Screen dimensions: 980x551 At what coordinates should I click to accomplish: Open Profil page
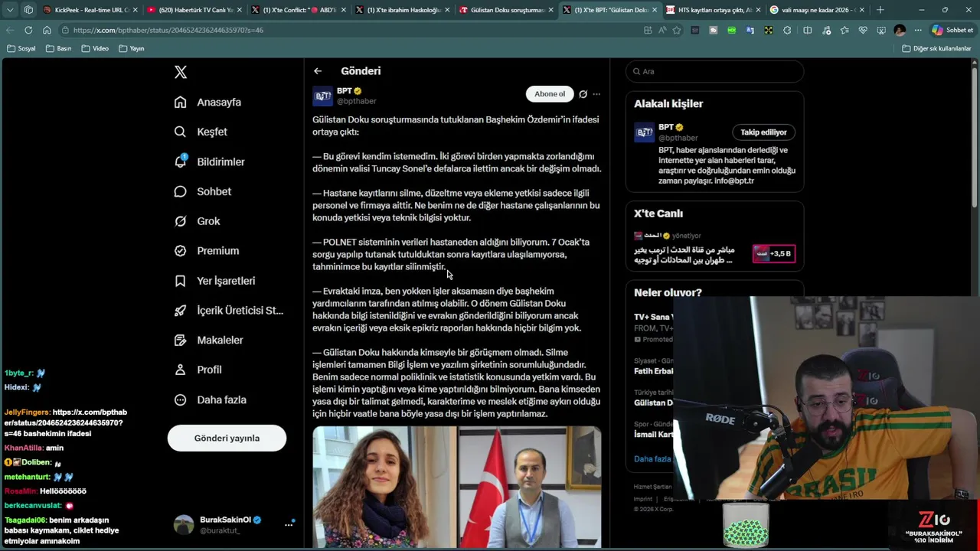[x=198, y=370]
